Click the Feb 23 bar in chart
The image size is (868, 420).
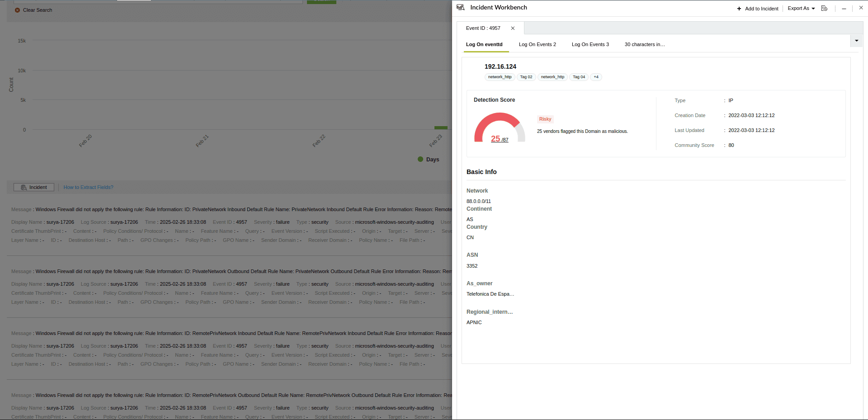point(441,127)
